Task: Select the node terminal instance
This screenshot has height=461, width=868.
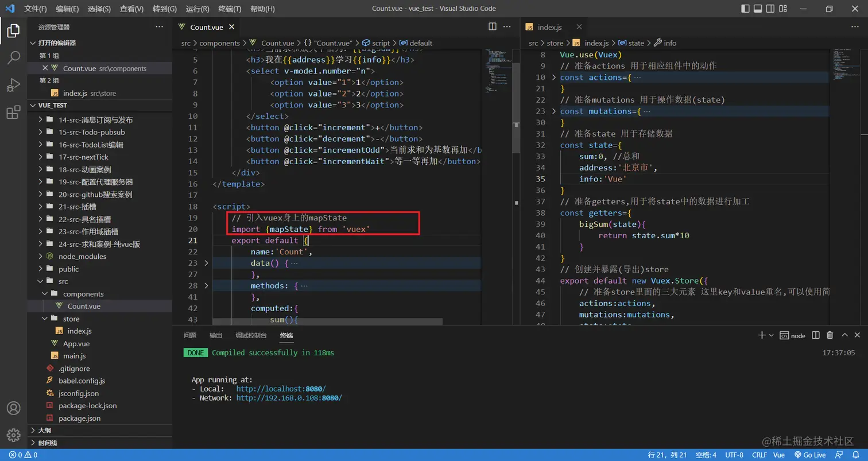Action: point(792,335)
